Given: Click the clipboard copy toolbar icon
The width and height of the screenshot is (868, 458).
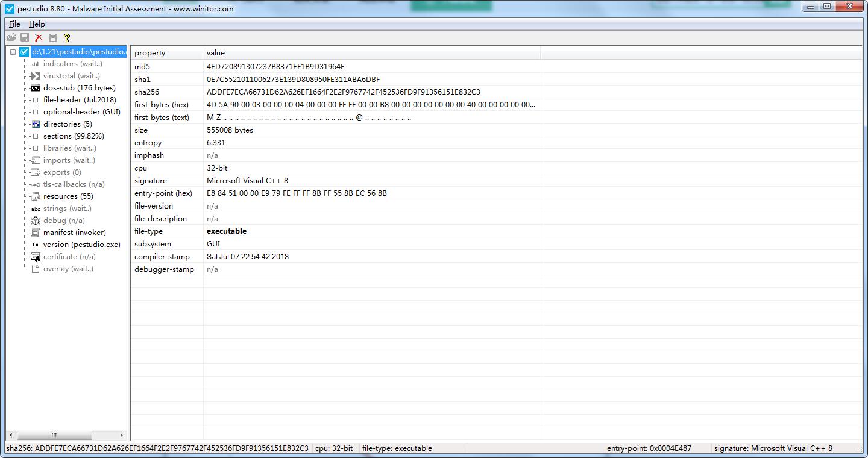Looking at the screenshot, I should (53, 37).
